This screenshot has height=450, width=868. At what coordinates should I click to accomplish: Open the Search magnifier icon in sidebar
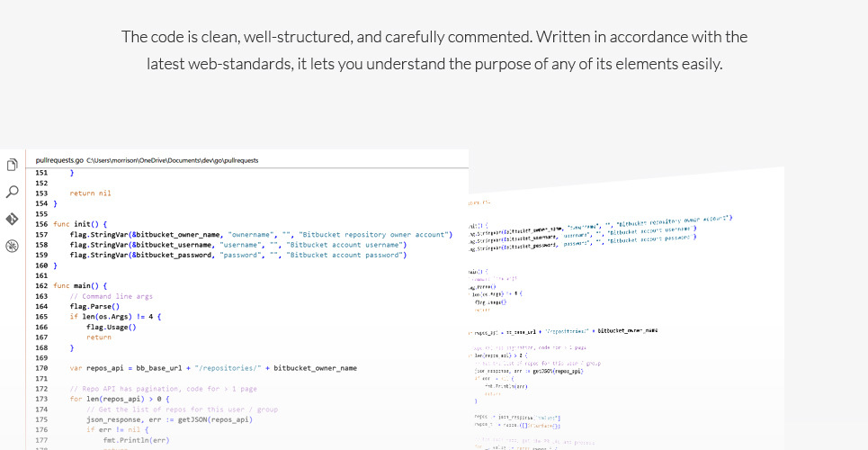point(13,192)
